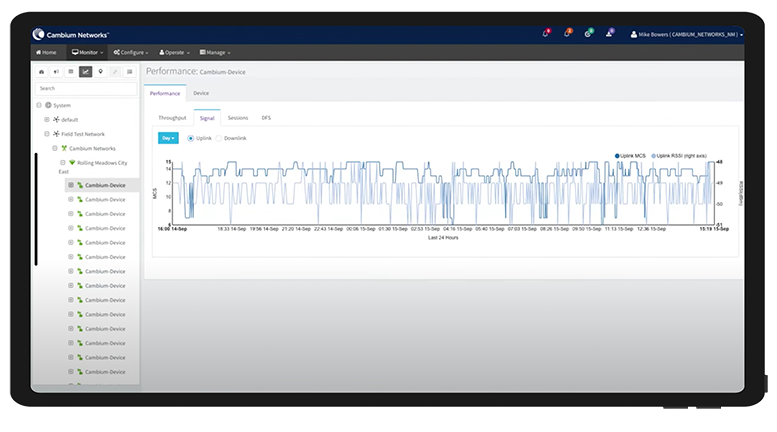
Task: Click the home icon in sidebar toolbar
Action: coord(41,72)
